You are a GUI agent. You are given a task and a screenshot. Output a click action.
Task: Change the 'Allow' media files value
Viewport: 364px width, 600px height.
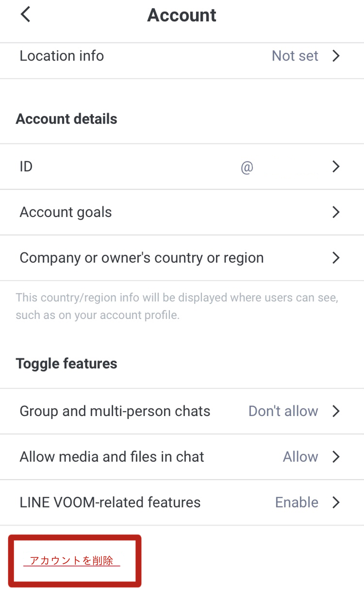pyautogui.click(x=300, y=457)
